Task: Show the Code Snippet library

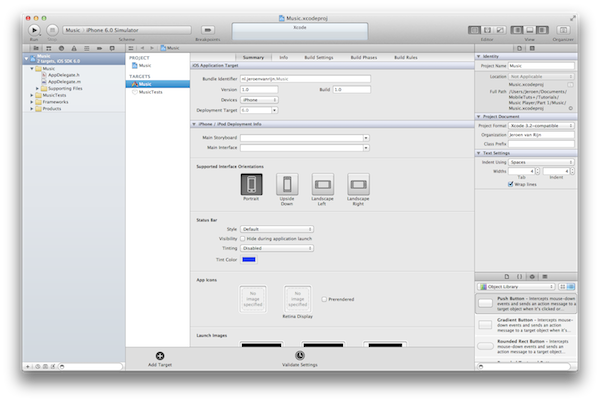Action: click(519, 277)
